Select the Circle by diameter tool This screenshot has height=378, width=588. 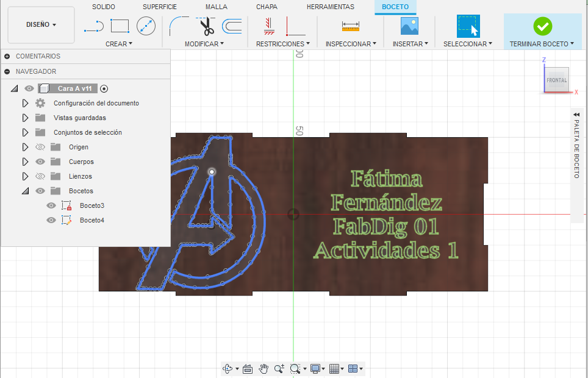pos(146,26)
